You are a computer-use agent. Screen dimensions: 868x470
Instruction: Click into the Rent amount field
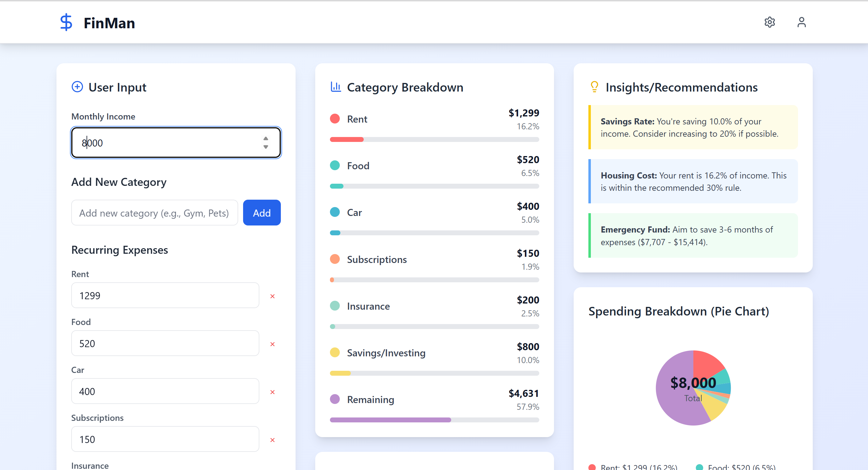click(165, 295)
